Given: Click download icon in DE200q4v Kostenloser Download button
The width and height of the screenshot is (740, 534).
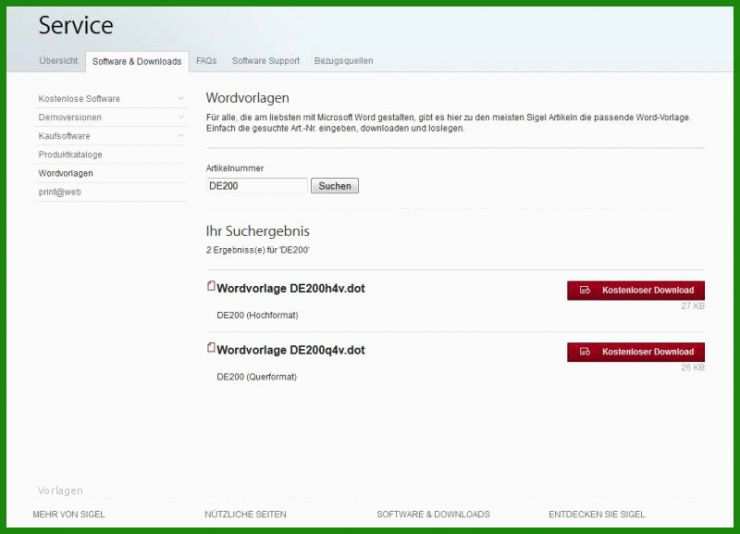Looking at the screenshot, I should click(585, 352).
